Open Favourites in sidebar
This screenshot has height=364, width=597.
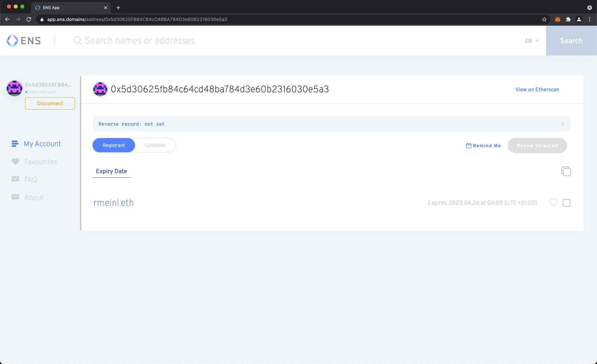[x=41, y=162]
